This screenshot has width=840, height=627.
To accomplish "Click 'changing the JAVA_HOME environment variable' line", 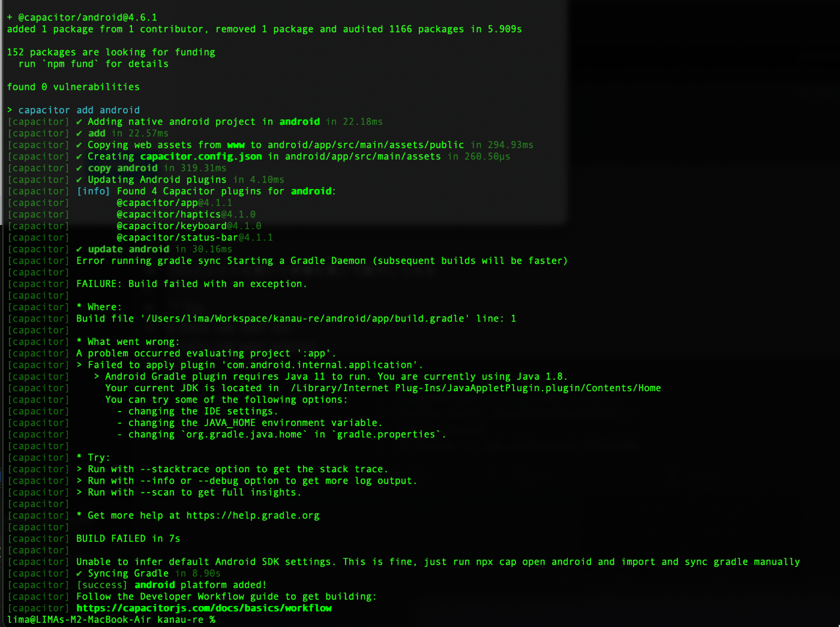I will [x=250, y=423].
